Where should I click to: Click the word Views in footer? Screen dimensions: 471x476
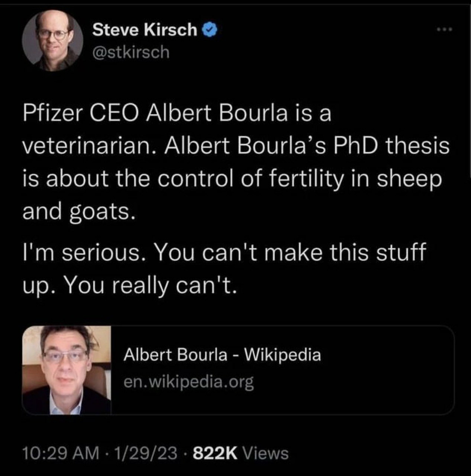click(x=265, y=453)
